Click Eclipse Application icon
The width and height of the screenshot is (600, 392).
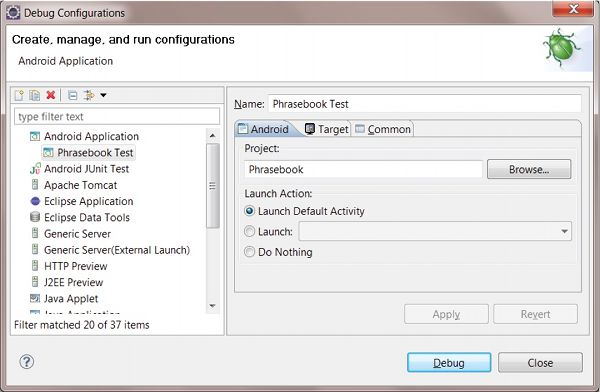click(x=35, y=201)
